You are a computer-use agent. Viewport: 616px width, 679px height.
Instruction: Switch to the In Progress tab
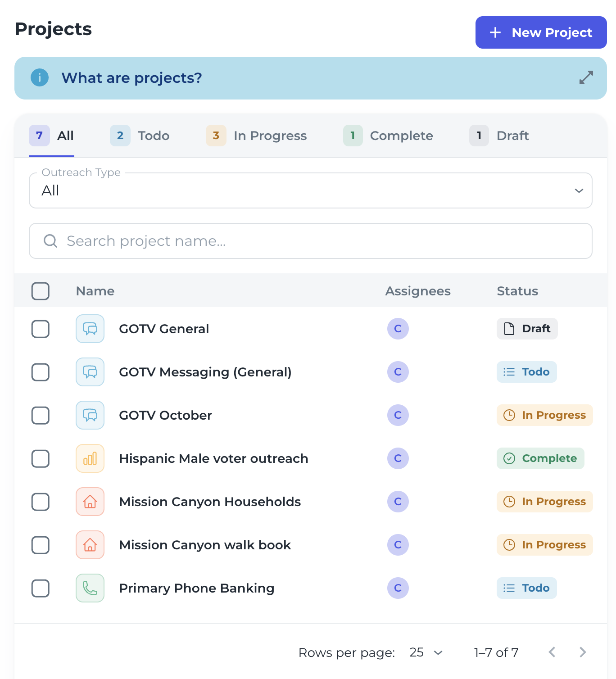[257, 136]
